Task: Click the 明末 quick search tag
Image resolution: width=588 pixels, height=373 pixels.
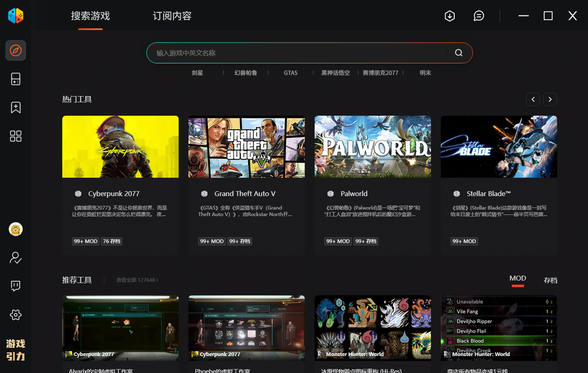Action: click(x=425, y=73)
